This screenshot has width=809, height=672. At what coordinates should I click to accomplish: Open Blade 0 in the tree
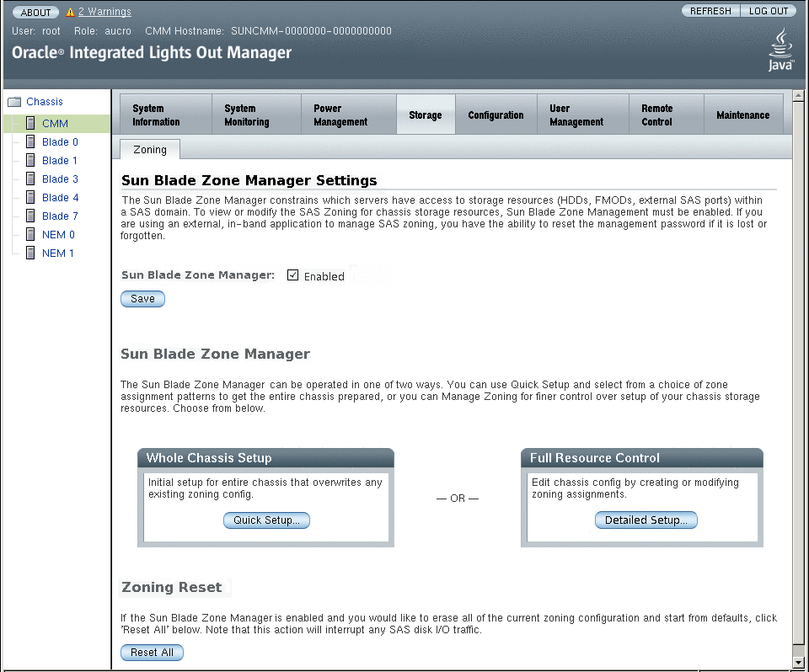tap(60, 141)
